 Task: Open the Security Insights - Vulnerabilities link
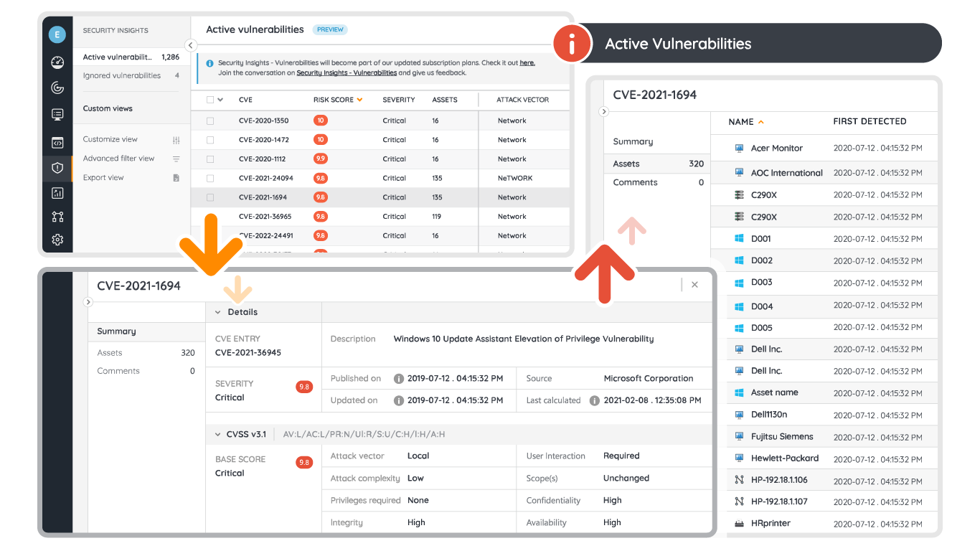(x=347, y=72)
